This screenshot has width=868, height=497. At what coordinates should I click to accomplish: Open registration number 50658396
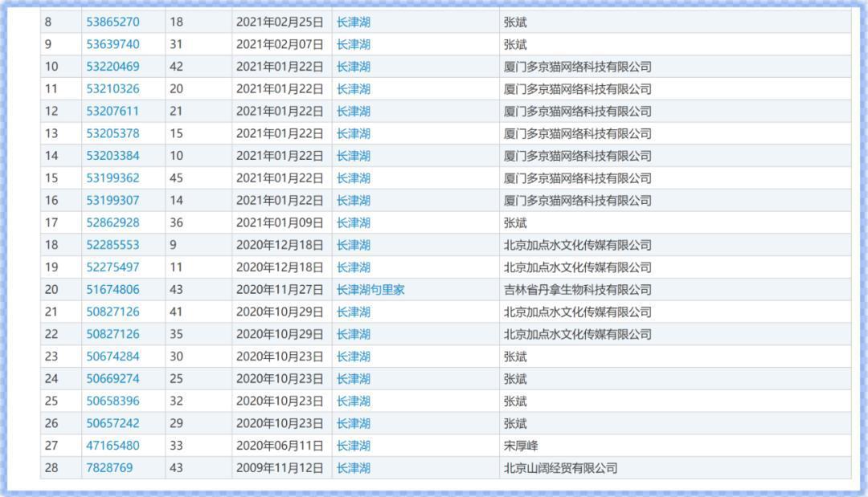click(x=113, y=401)
